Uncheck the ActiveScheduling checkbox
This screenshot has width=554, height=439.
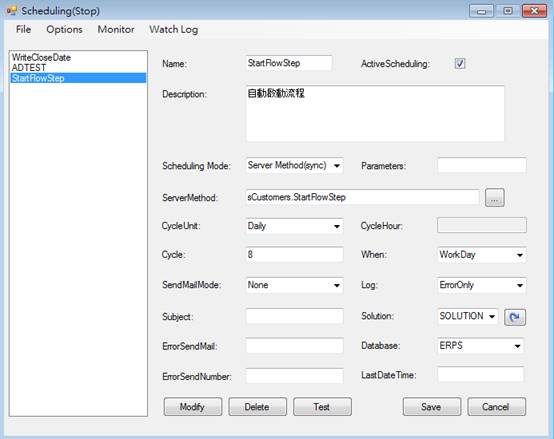pyautogui.click(x=460, y=64)
